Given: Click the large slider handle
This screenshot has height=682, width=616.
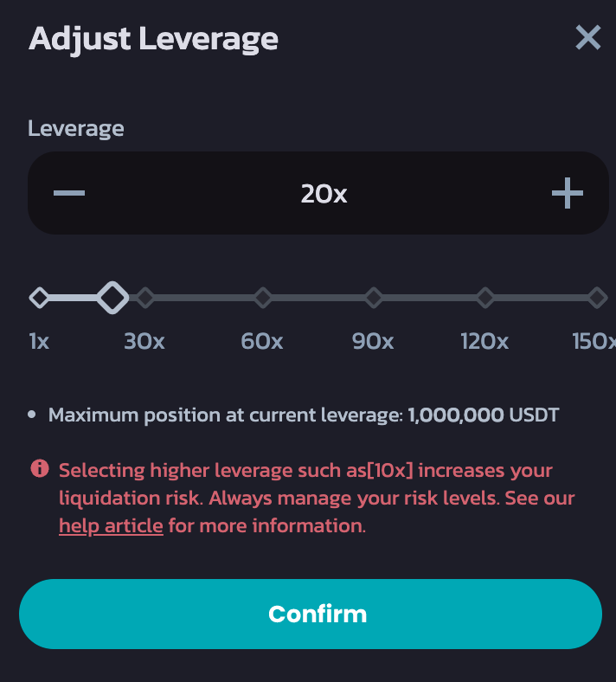Looking at the screenshot, I should coord(112,298).
